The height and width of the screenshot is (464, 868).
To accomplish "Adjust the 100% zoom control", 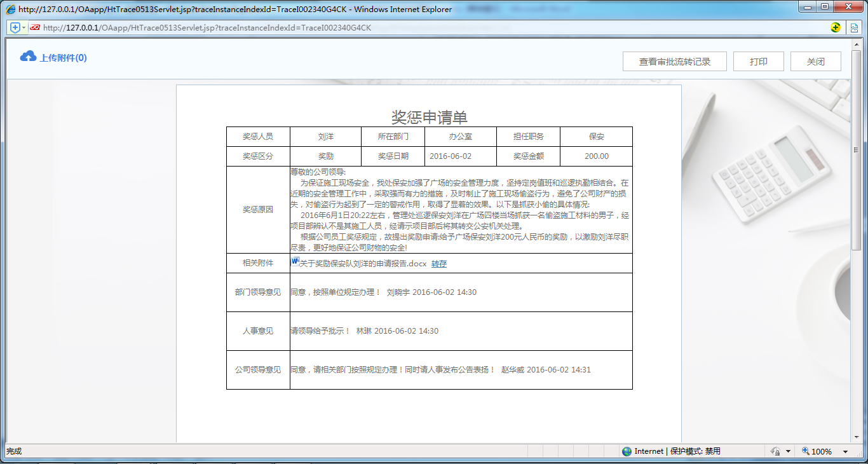I will [822, 451].
